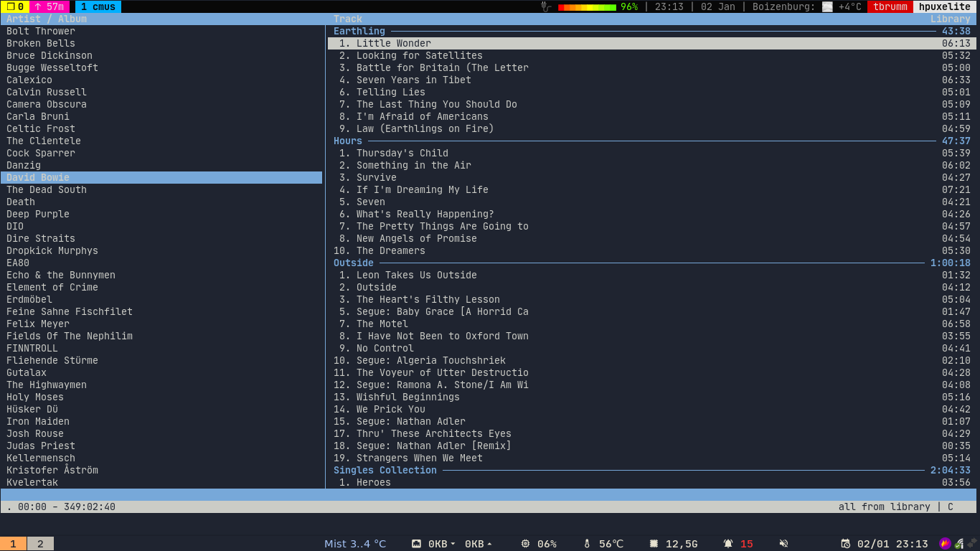Image resolution: width=980 pixels, height=551 pixels.
Task: Open notifications via the bell icon
Action: (728, 544)
